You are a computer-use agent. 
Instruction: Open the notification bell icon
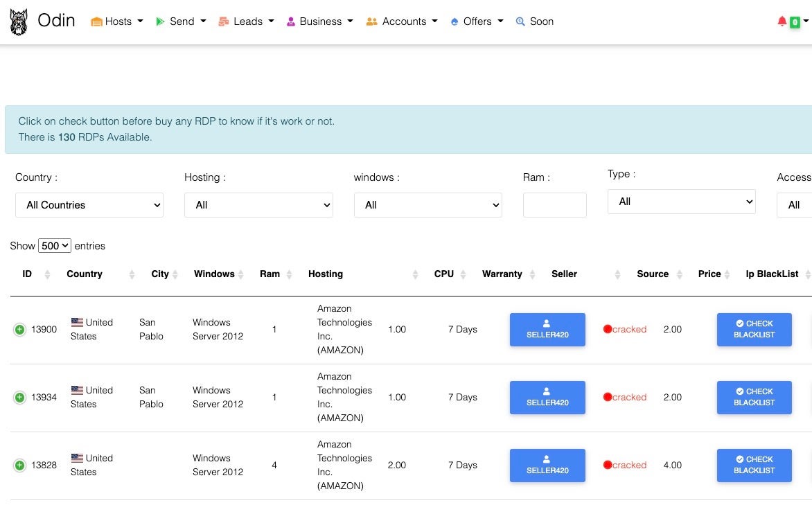(782, 21)
